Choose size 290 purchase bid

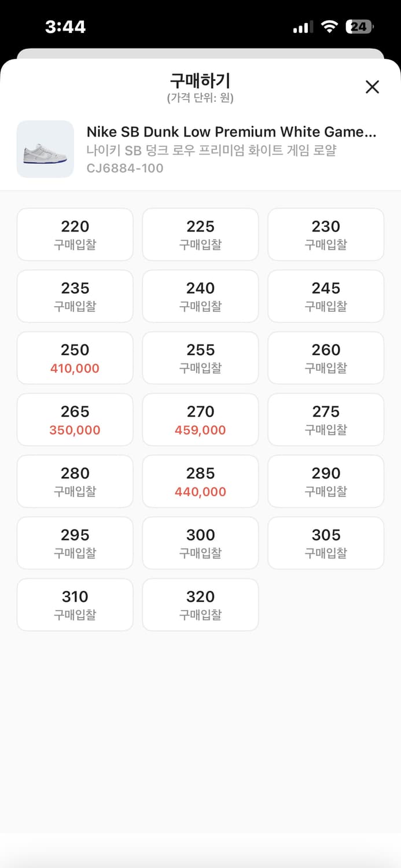pyautogui.click(x=326, y=481)
